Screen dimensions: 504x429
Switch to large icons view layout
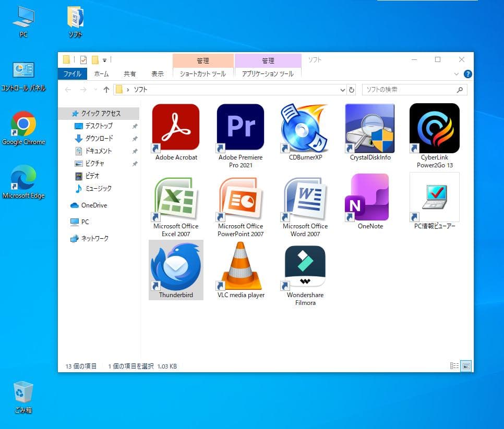[466, 366]
